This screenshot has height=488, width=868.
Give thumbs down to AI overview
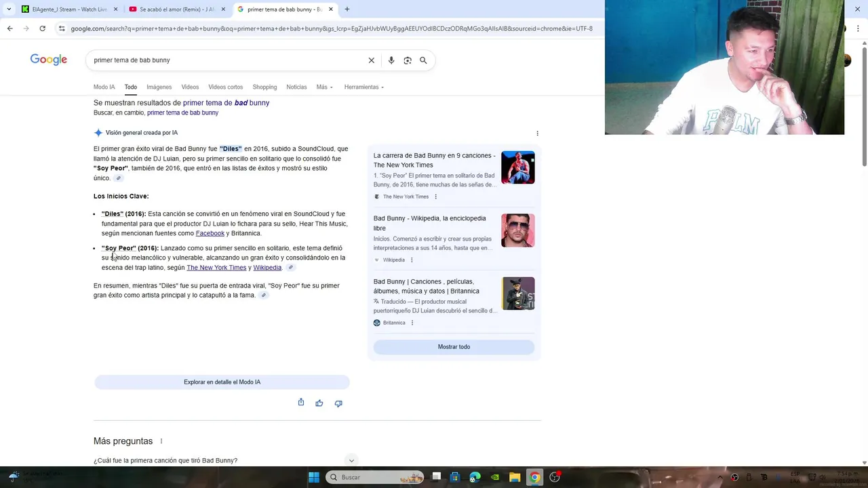point(338,403)
